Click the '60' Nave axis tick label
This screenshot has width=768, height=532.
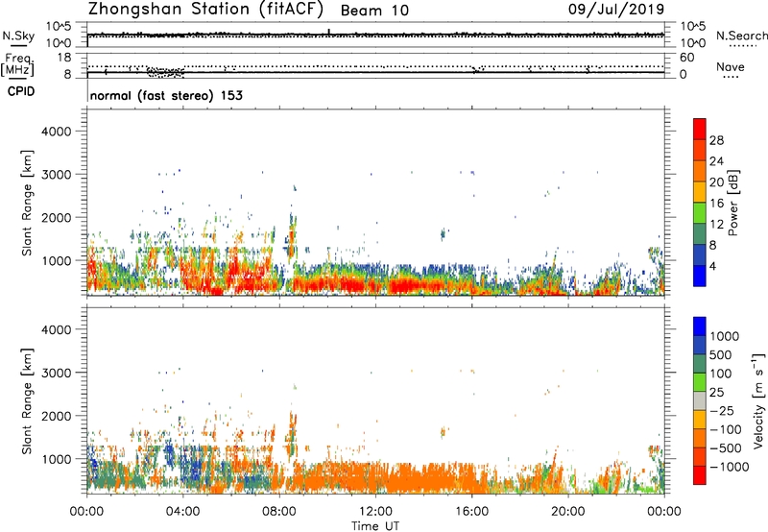(686, 58)
